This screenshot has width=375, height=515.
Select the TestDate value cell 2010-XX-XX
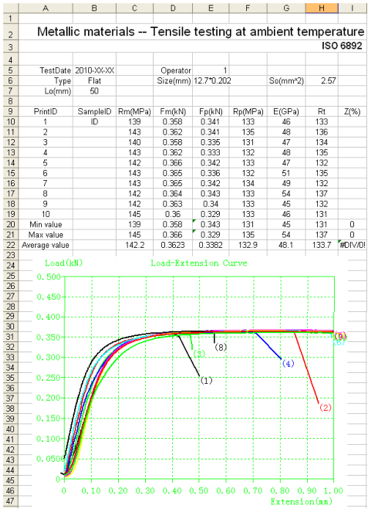(94, 71)
